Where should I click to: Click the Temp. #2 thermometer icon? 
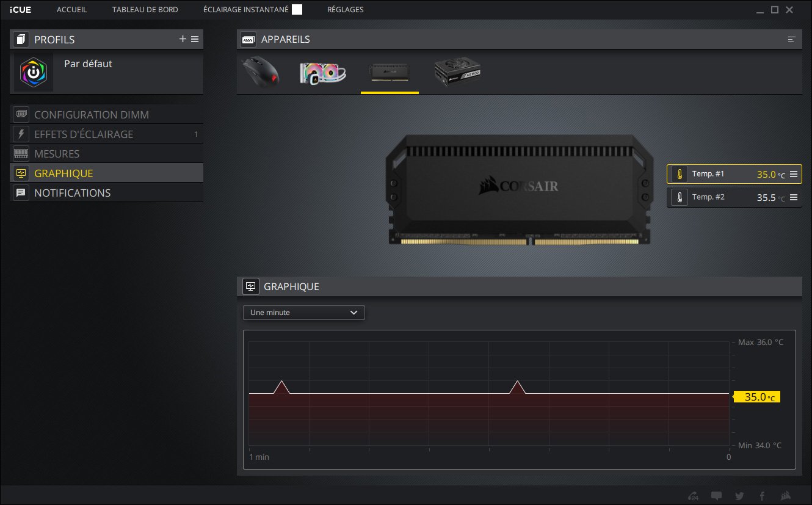[679, 197]
